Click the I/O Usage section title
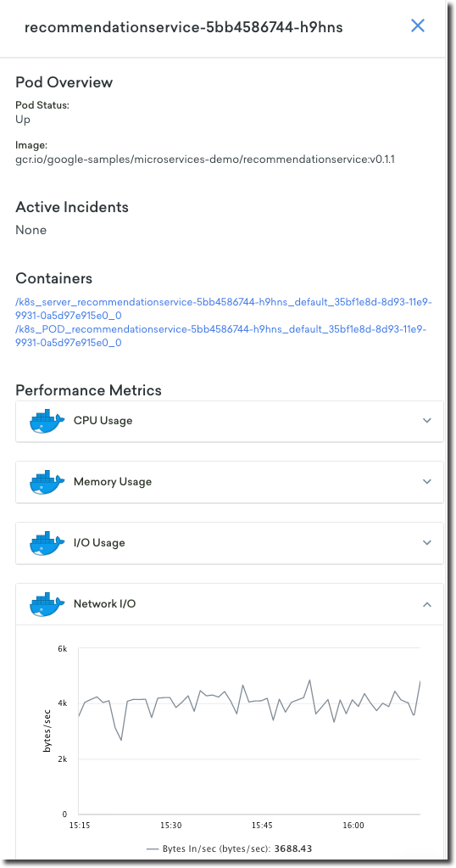The height and width of the screenshot is (868, 456). (99, 542)
